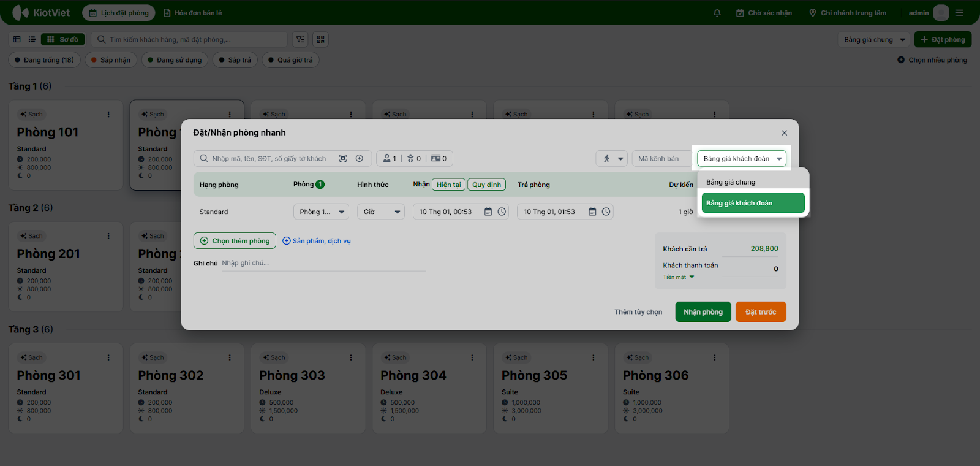Toggle the Đang sử dụng status filter
Screen dimensions: 980x466
pyautogui.click(x=175, y=60)
